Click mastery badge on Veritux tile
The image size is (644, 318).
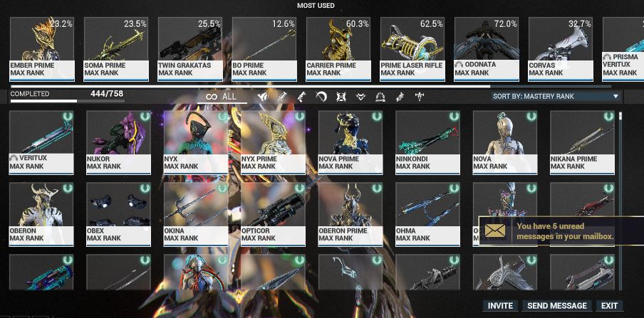click(68, 116)
